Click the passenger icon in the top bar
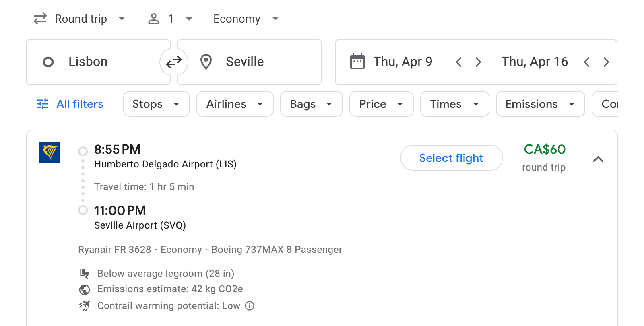 pos(153,19)
